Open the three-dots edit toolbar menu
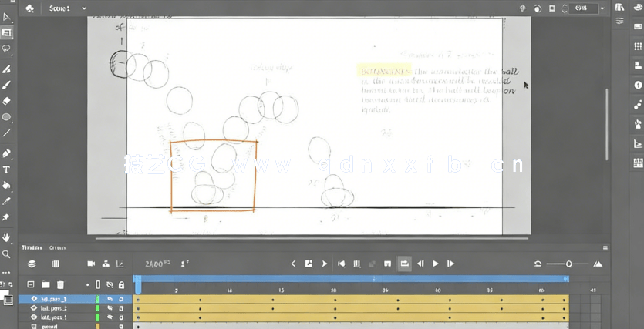Viewport: 644px width, 329px height. pos(6,272)
